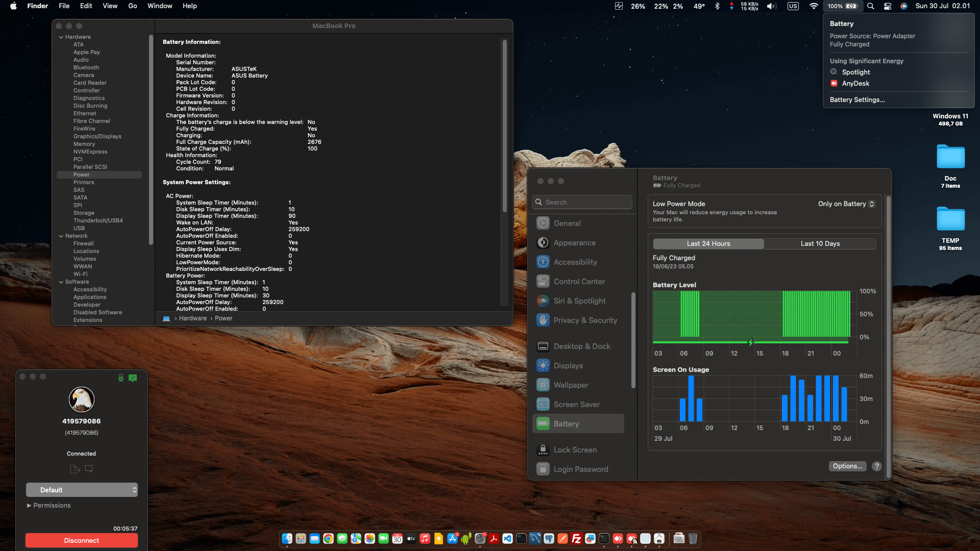
Task: Click the AnyDesk file transfer icon
Action: (75, 469)
